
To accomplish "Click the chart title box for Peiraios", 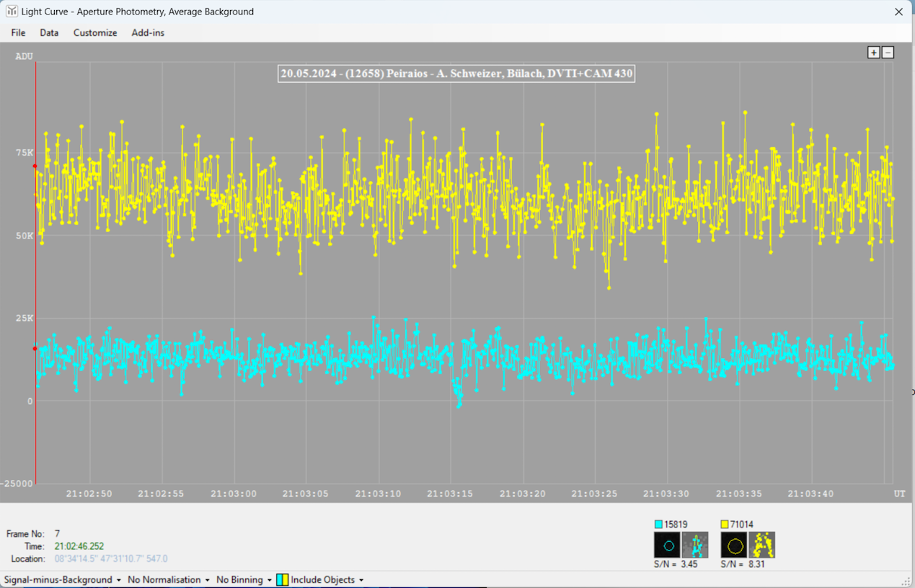I will 456,73.
